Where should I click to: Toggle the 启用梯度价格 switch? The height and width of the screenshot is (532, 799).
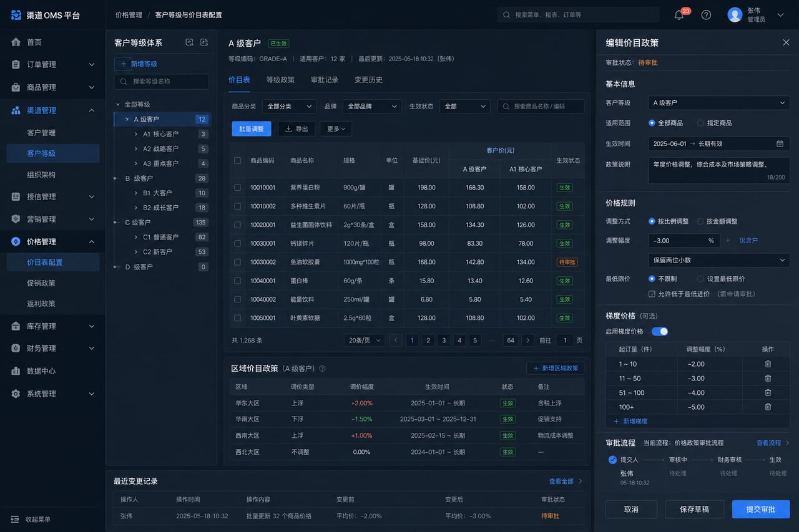point(660,331)
